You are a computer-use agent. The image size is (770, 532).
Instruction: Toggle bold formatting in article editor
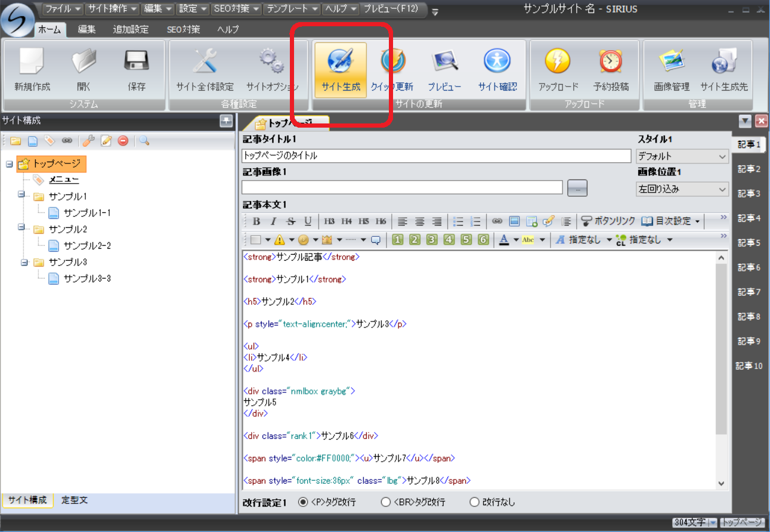[256, 221]
